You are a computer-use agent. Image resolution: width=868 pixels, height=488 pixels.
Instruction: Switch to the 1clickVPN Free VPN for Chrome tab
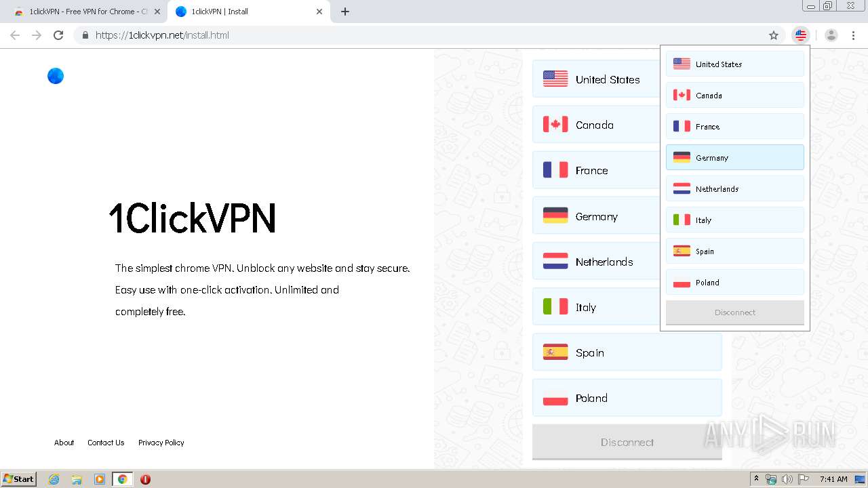coord(87,12)
